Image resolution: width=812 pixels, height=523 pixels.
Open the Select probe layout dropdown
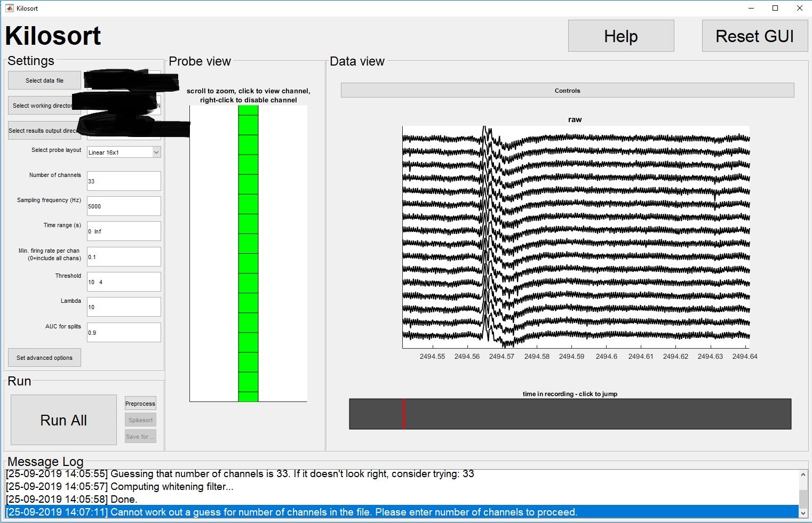point(155,152)
